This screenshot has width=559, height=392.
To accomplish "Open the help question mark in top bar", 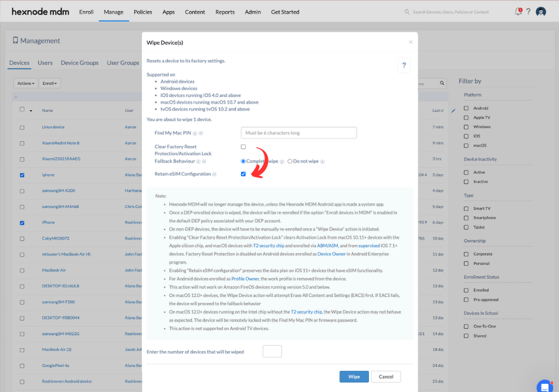I will (x=528, y=12).
